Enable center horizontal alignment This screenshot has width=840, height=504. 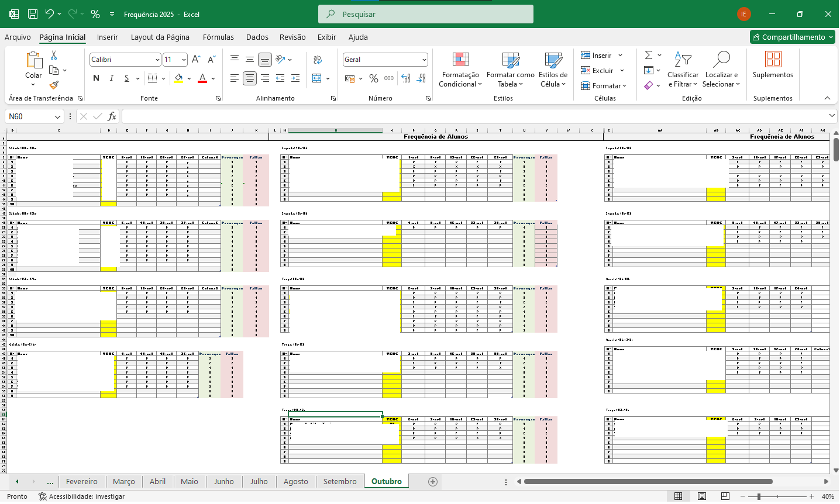pyautogui.click(x=250, y=78)
